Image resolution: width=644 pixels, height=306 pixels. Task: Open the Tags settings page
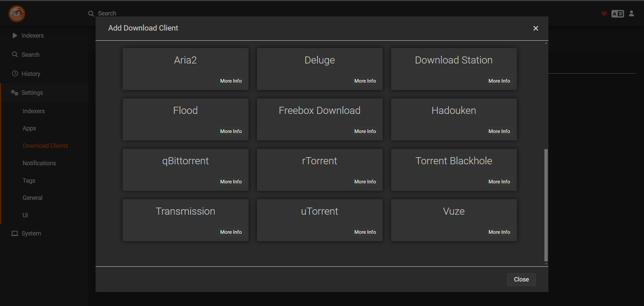click(x=29, y=181)
